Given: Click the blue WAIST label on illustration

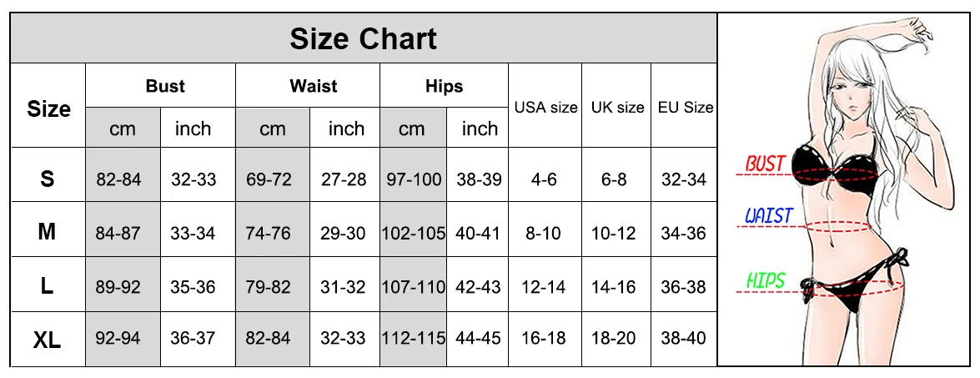Looking at the screenshot, I should tap(768, 217).
